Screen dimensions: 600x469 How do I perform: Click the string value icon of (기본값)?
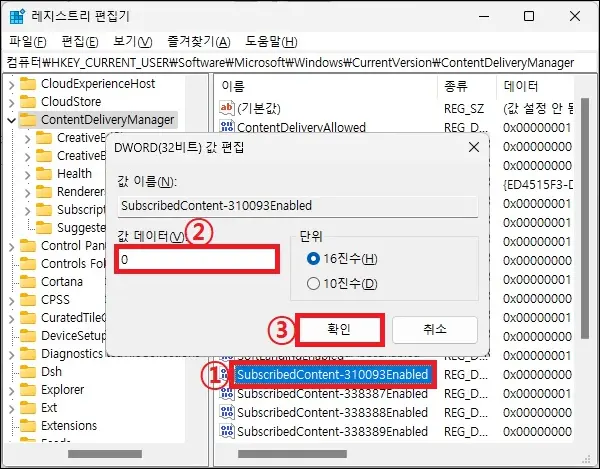pyautogui.click(x=227, y=108)
